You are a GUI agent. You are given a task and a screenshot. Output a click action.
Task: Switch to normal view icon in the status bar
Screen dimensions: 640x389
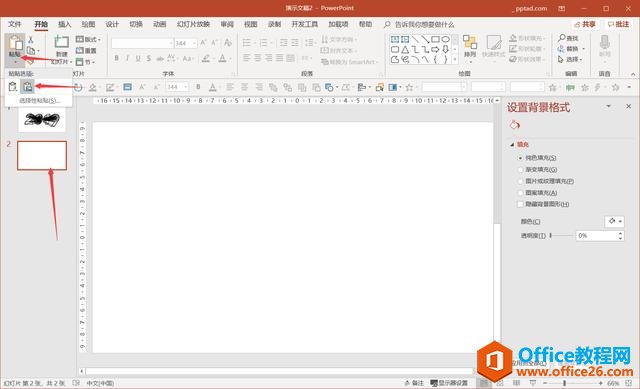pos(484,383)
